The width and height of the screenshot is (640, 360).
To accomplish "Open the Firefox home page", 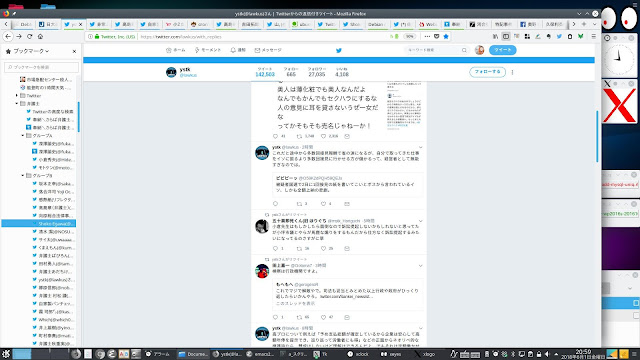I will [x=40, y=36].
